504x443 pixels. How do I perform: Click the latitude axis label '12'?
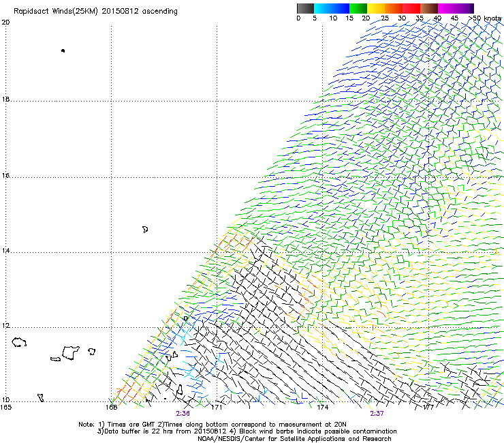[5, 326]
